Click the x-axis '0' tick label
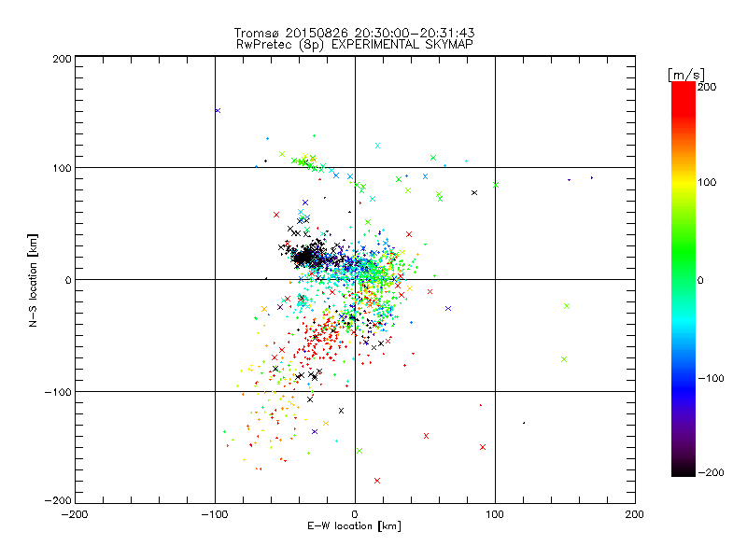The height and width of the screenshot is (560, 747). pyautogui.click(x=355, y=514)
